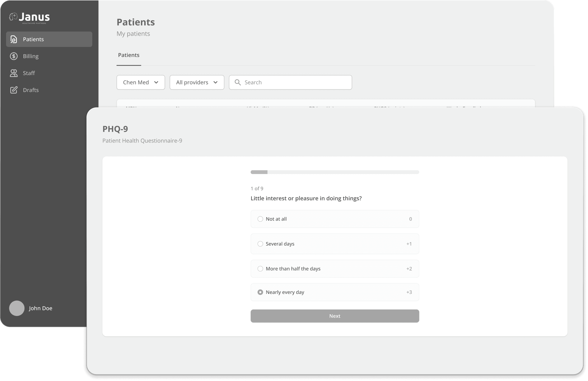588x381 pixels.
Task: Click the search magnifier icon
Action: point(238,82)
